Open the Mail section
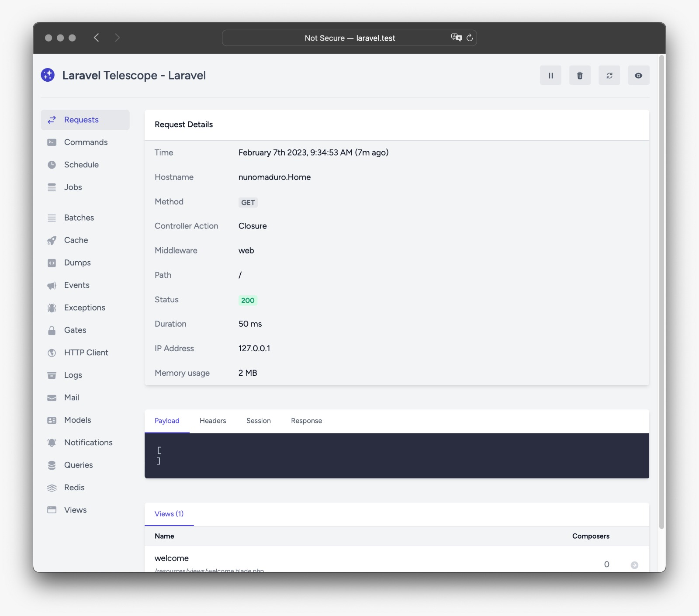The width and height of the screenshot is (699, 616). (x=71, y=398)
